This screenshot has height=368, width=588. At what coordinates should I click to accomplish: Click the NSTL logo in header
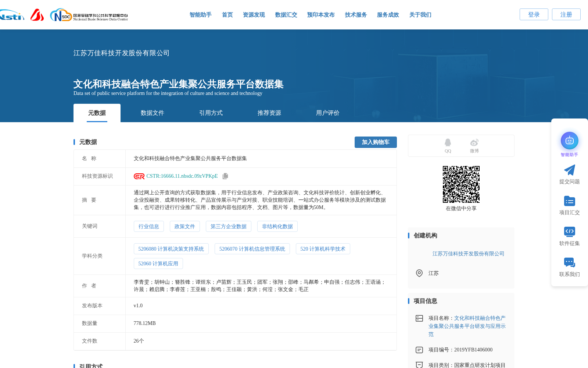pyautogui.click(x=12, y=15)
